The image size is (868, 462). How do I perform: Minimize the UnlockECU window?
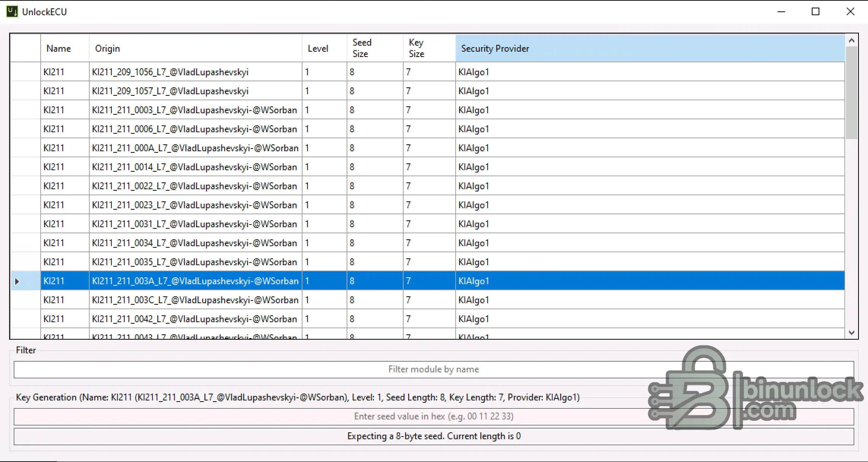point(781,11)
